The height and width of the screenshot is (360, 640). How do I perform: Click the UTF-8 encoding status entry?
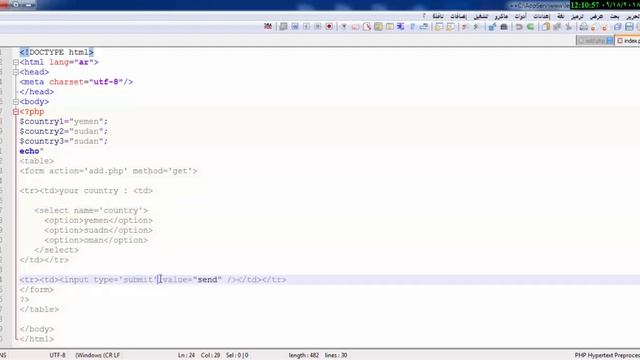pyautogui.click(x=58, y=355)
